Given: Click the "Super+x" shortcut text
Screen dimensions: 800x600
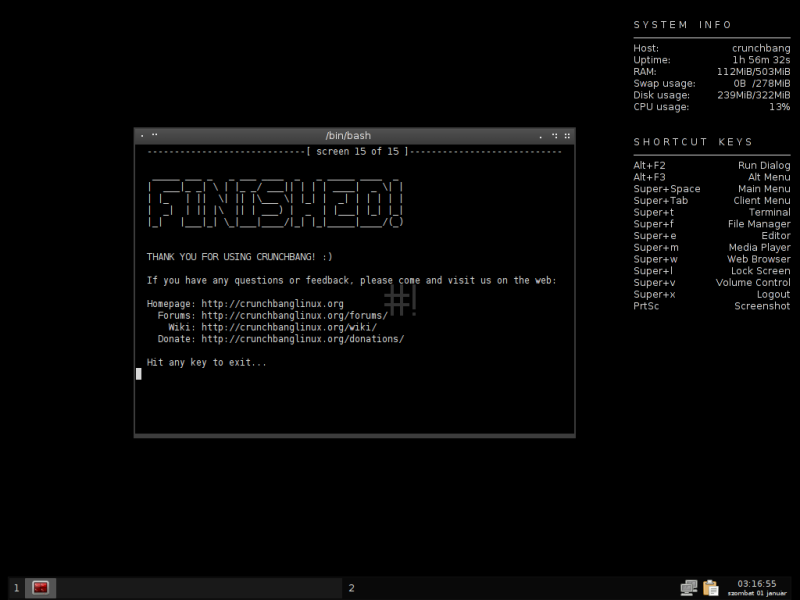Looking at the screenshot, I should click(x=655, y=295).
